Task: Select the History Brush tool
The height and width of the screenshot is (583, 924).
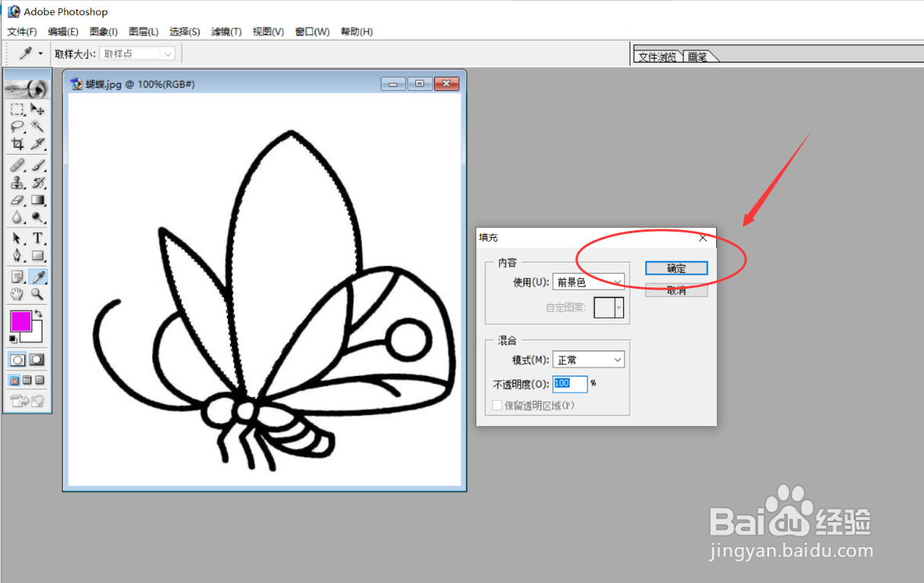Action: pyautogui.click(x=37, y=183)
